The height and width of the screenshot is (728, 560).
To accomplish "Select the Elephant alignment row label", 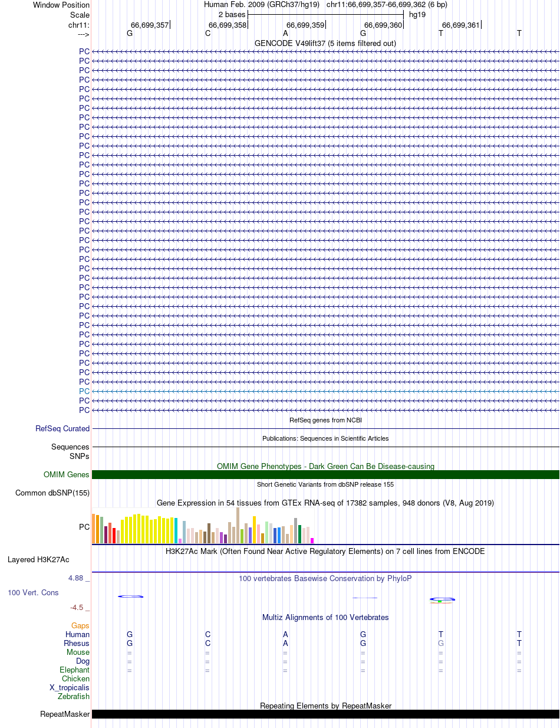I will pyautogui.click(x=75, y=670).
